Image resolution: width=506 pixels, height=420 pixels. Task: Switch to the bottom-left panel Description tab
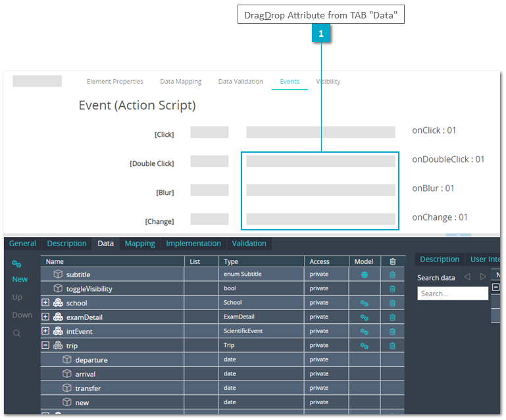67,244
